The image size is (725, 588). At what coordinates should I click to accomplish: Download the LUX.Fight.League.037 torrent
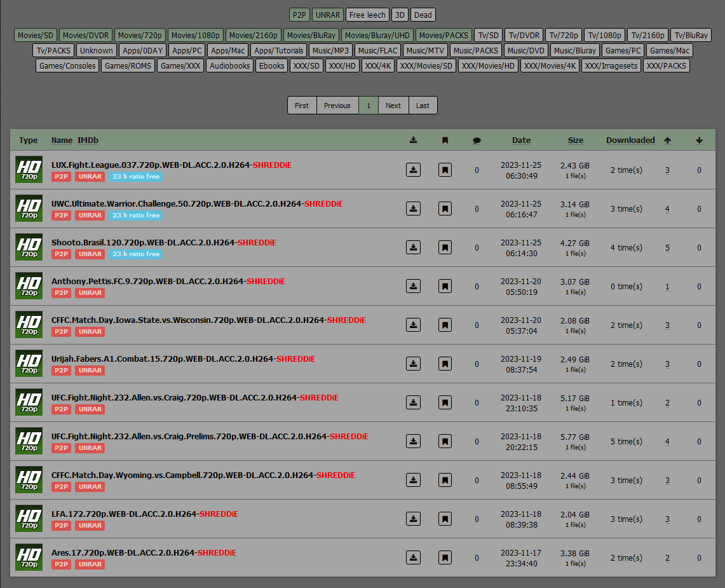click(x=413, y=170)
